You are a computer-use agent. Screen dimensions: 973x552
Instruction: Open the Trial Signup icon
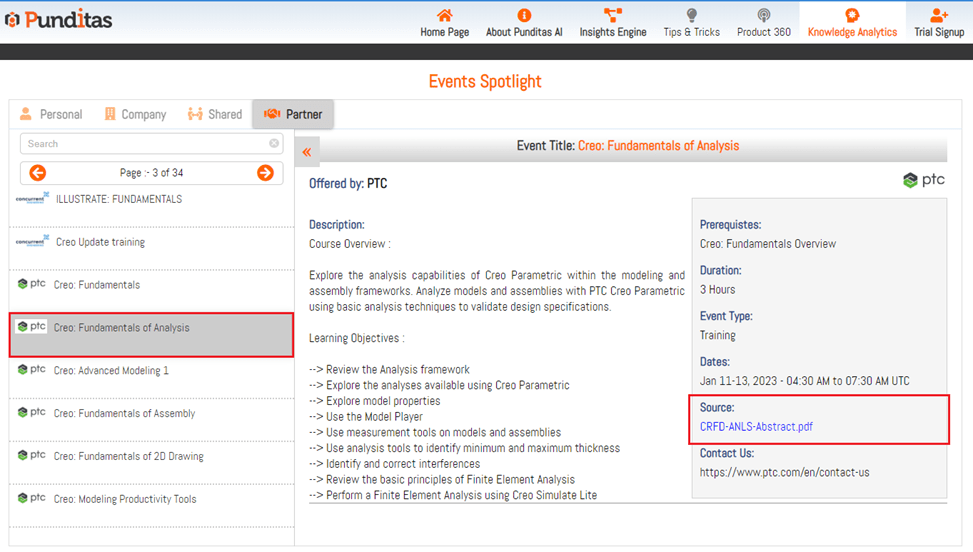pyautogui.click(x=939, y=15)
